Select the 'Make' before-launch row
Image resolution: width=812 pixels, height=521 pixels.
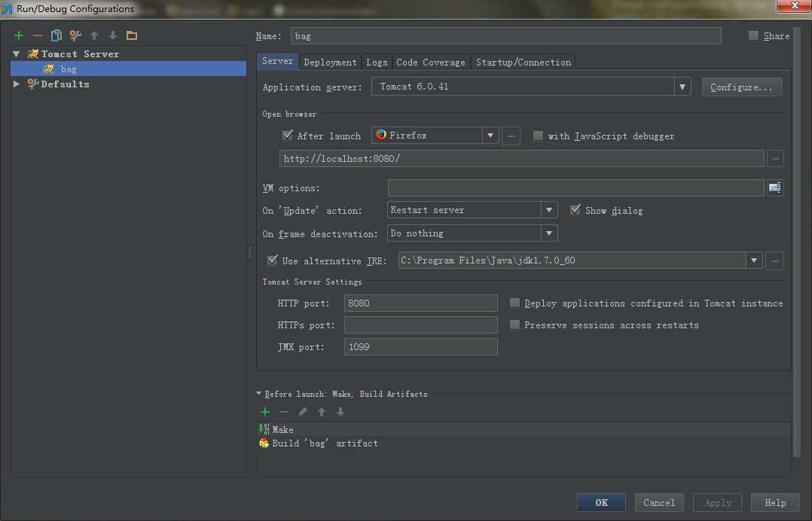tap(524, 429)
